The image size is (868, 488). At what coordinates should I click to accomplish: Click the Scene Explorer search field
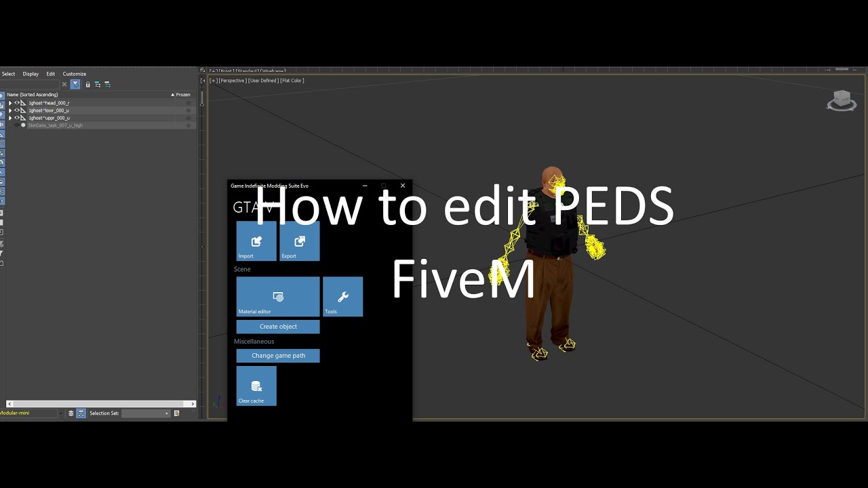[30, 84]
